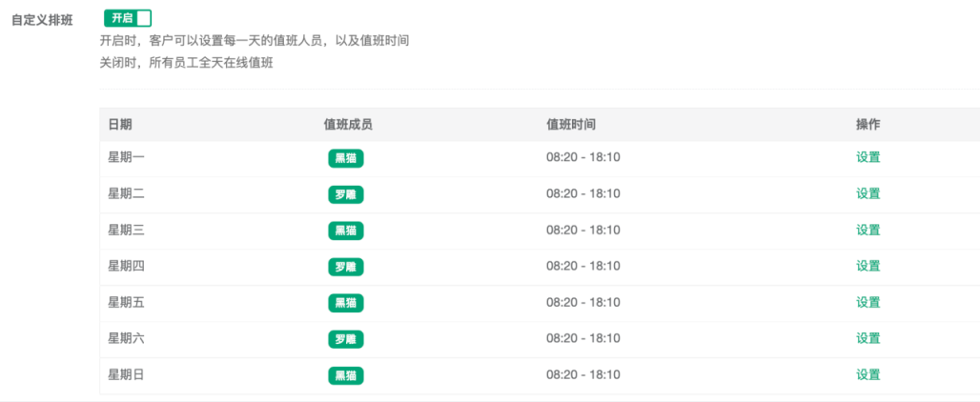Screen dimensions: 980x402
Task: Select the 黑猫 tag on 星期日
Action: click(x=345, y=375)
